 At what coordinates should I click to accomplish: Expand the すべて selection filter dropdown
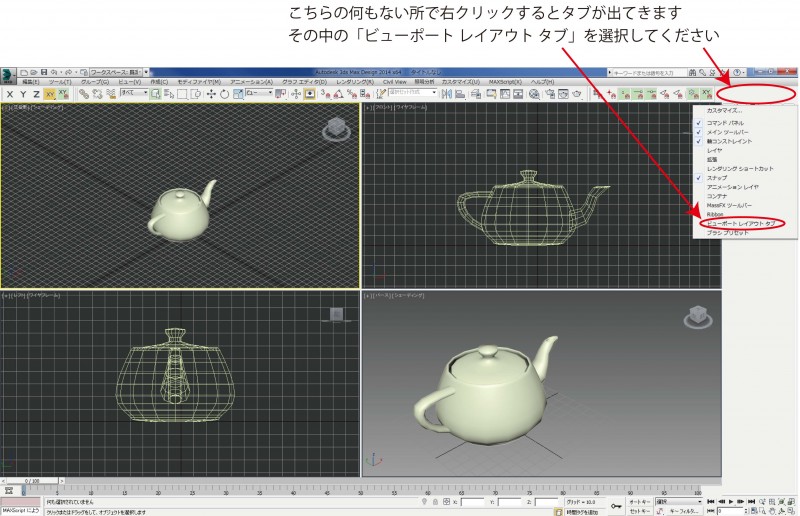tap(134, 93)
